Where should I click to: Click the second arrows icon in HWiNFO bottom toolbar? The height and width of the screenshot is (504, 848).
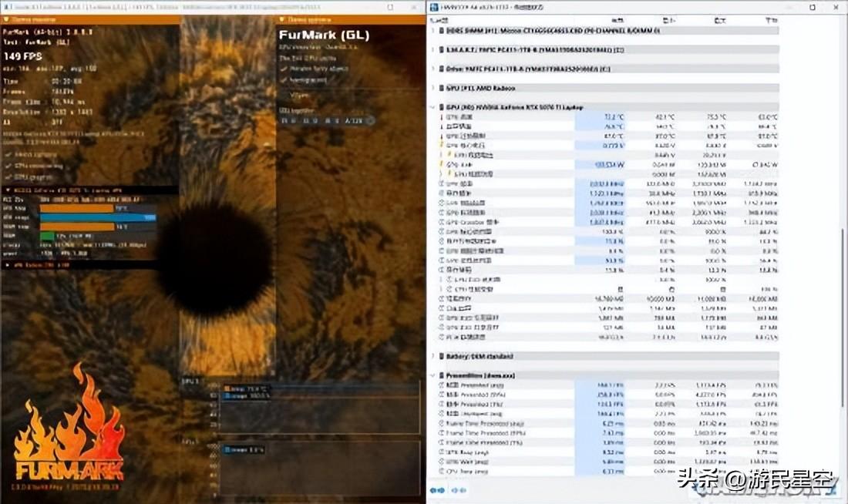pos(458,490)
